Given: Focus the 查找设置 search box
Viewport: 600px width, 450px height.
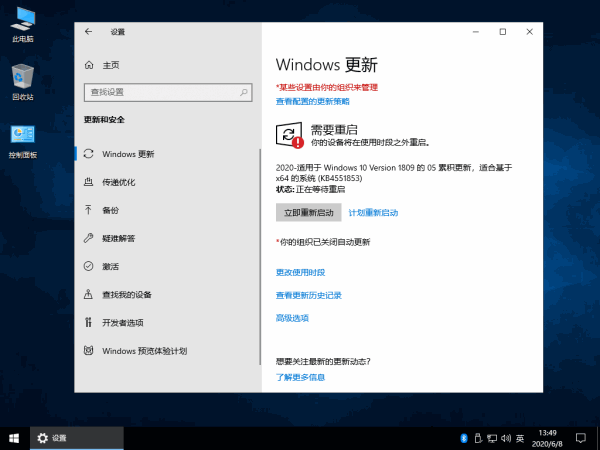Looking at the screenshot, I should tap(168, 92).
